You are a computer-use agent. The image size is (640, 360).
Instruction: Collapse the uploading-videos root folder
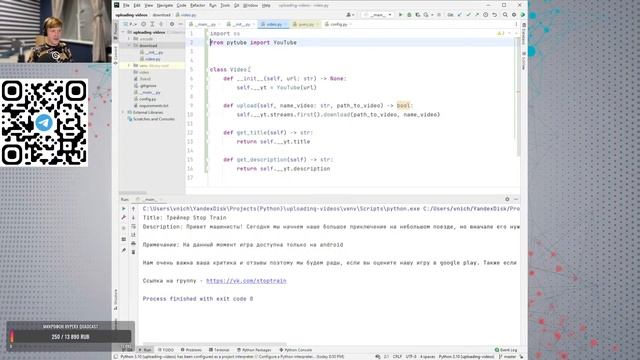[x=124, y=32]
